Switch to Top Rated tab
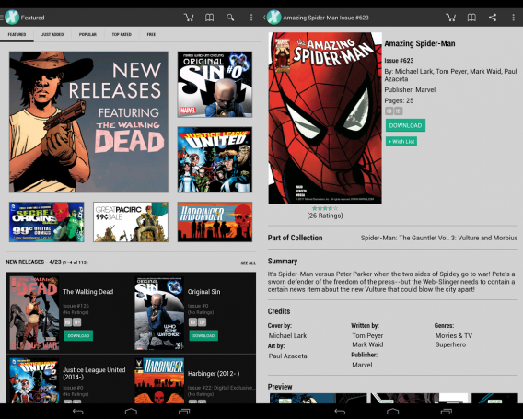 (x=122, y=34)
